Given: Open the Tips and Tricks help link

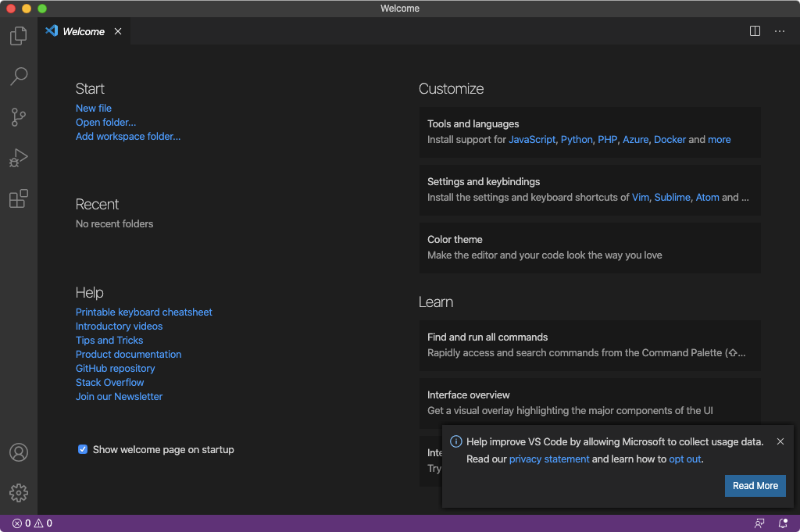Looking at the screenshot, I should point(109,340).
